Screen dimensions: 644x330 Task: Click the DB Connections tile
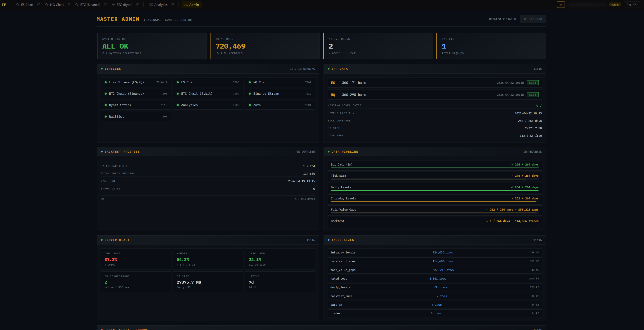(x=136, y=282)
